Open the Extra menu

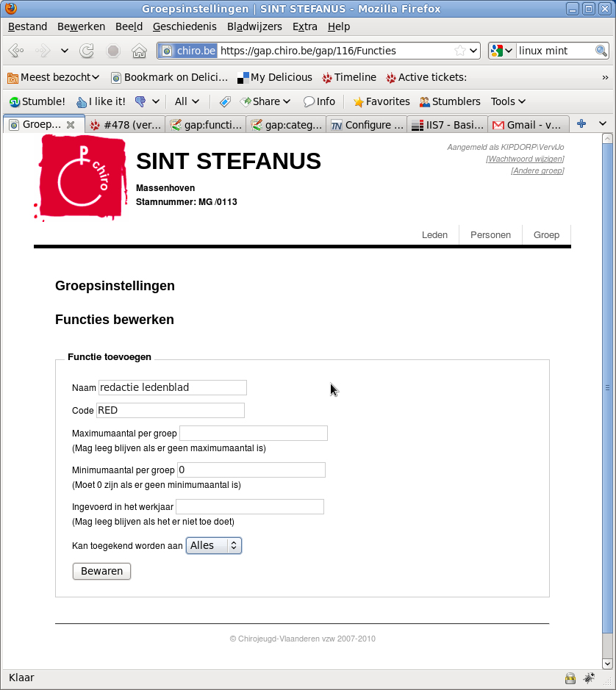pyautogui.click(x=305, y=27)
